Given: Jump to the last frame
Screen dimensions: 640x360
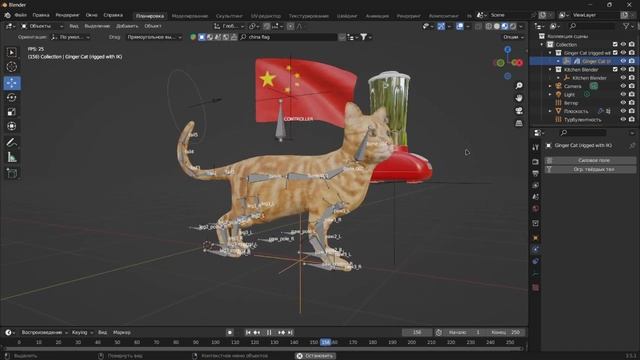Looking at the screenshot, I should [x=290, y=333].
